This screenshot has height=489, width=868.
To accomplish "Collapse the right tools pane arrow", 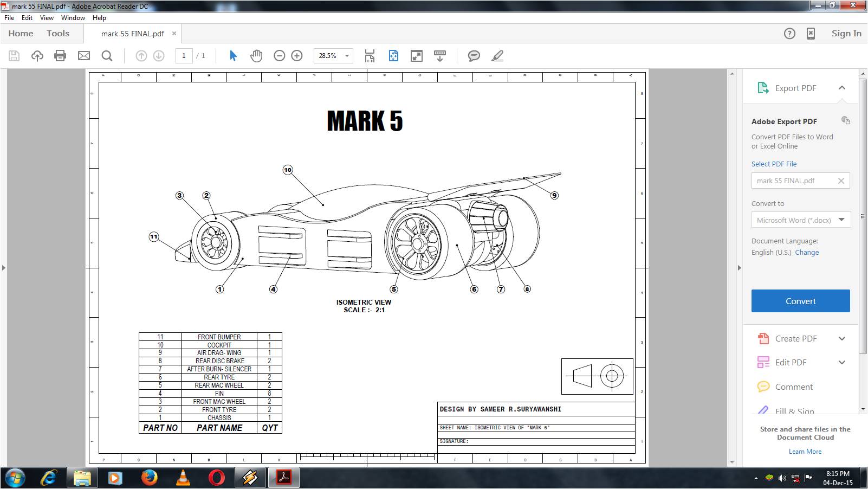I will (x=739, y=268).
